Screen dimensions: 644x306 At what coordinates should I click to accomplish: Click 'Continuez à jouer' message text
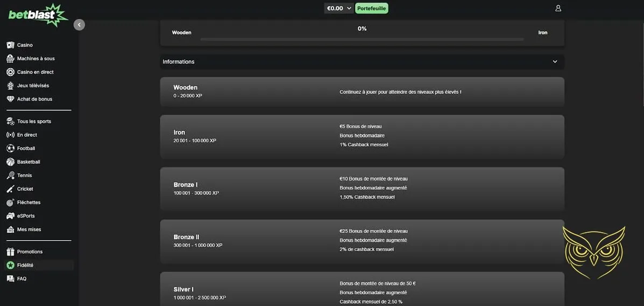click(x=400, y=92)
